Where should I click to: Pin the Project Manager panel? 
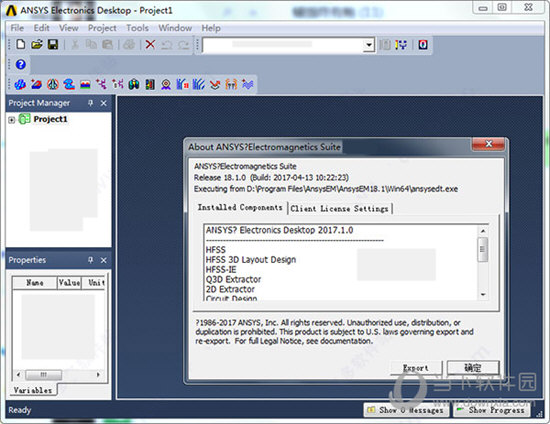[x=90, y=103]
